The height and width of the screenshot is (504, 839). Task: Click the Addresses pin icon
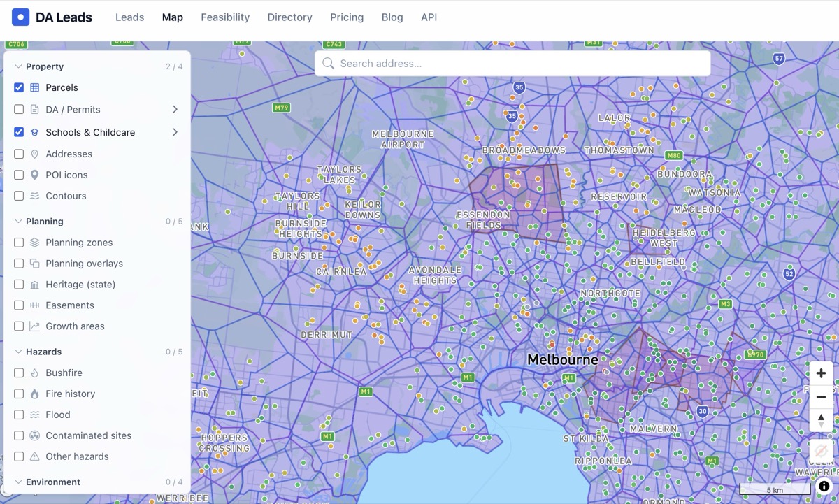pos(34,154)
